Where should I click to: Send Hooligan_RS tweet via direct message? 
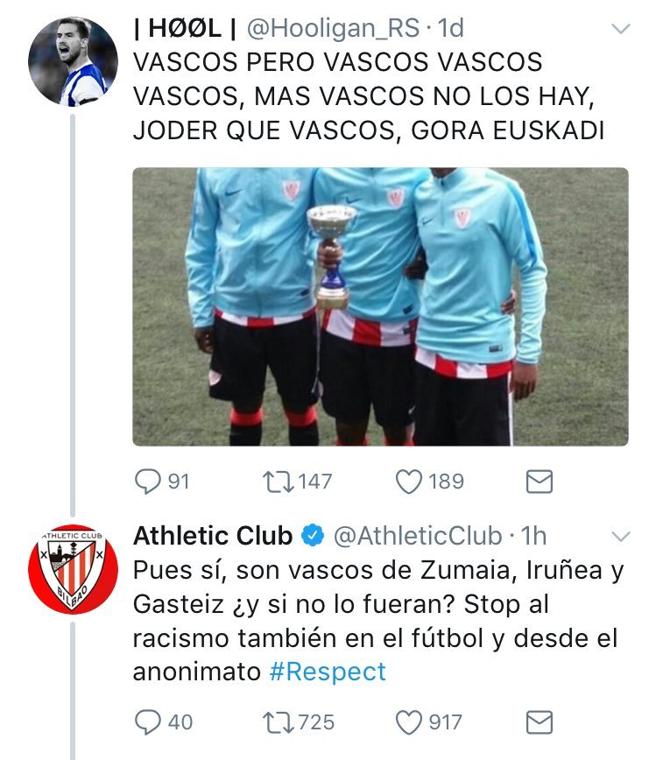(539, 482)
